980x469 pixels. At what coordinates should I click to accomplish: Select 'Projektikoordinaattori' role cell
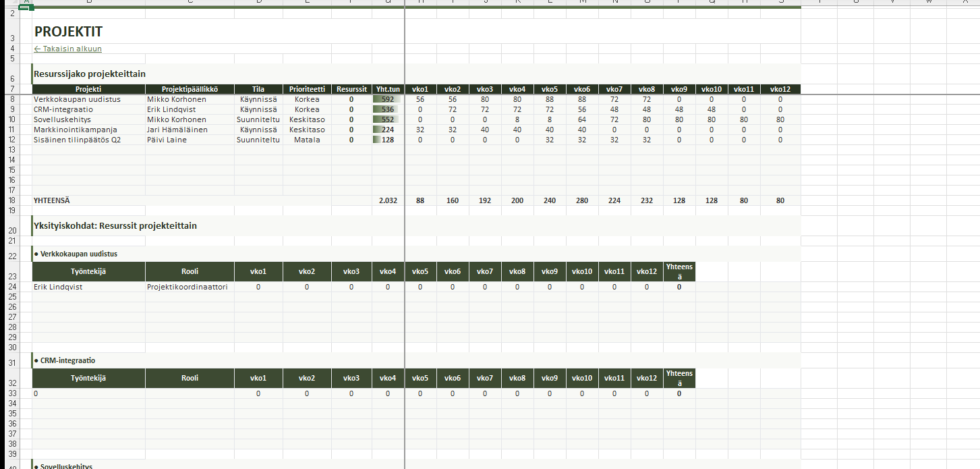pyautogui.click(x=188, y=287)
